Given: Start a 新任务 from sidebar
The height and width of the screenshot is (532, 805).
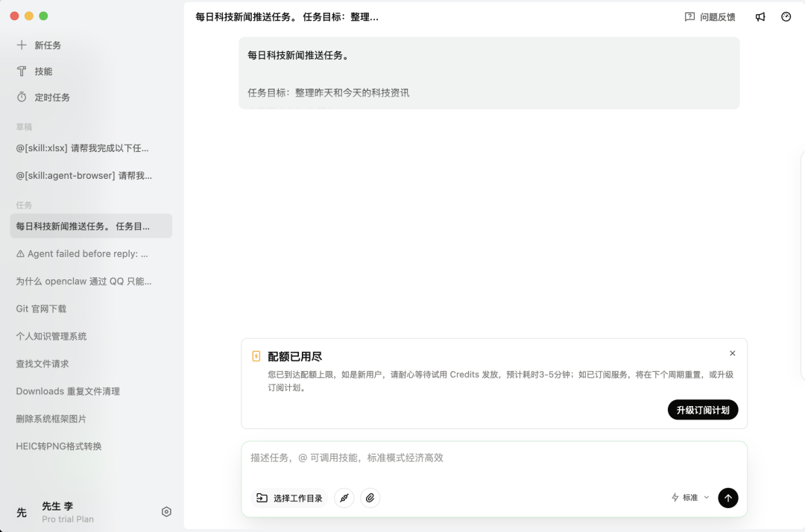Looking at the screenshot, I should point(48,45).
